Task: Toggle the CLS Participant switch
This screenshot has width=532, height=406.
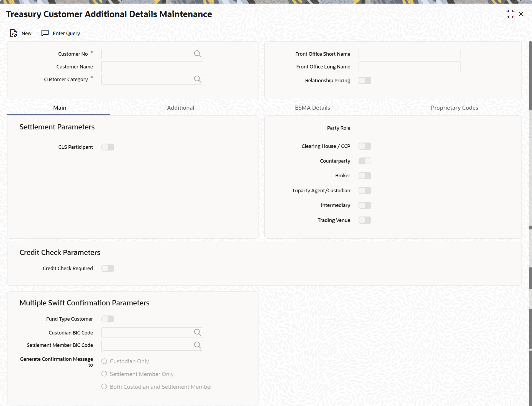Action: coord(108,147)
